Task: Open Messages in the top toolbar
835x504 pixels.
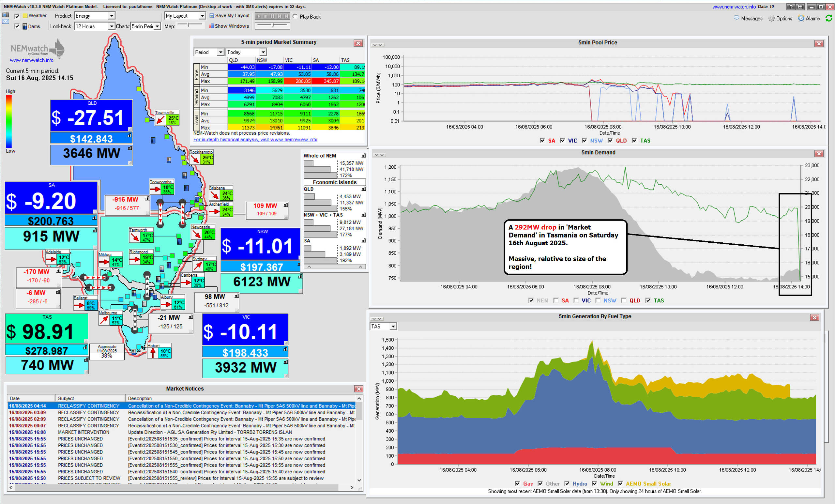Action: tap(748, 18)
